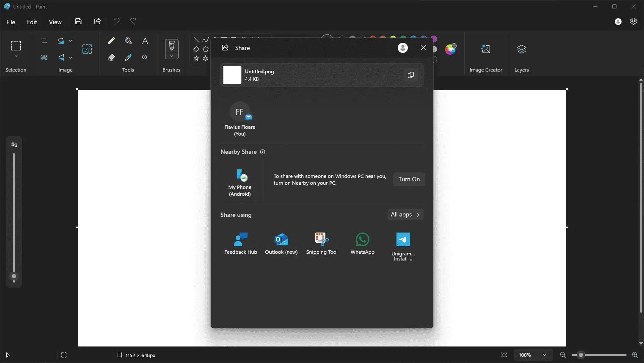Image resolution: width=644 pixels, height=363 pixels.
Task: Click the zoom slider handle
Action: [581, 355]
